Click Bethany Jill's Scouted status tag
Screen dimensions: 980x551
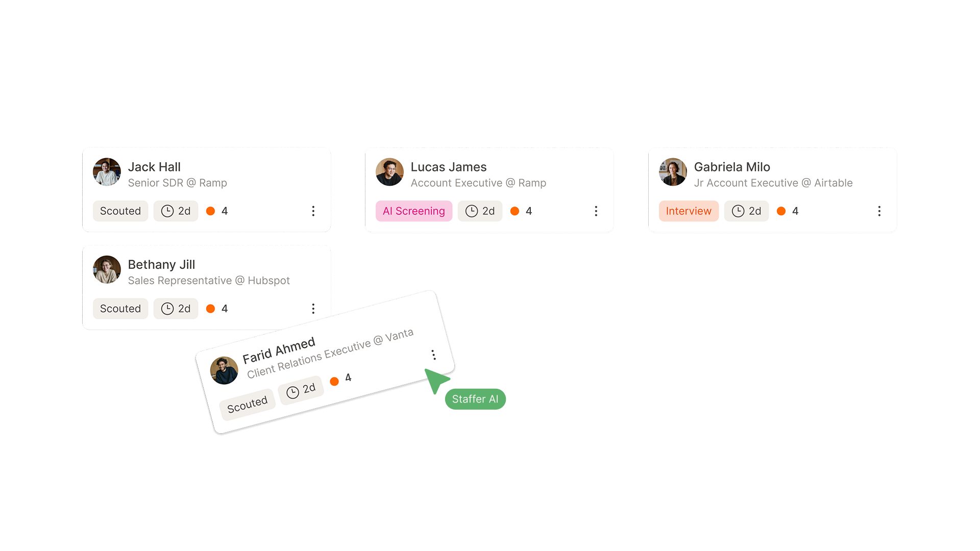[120, 309]
